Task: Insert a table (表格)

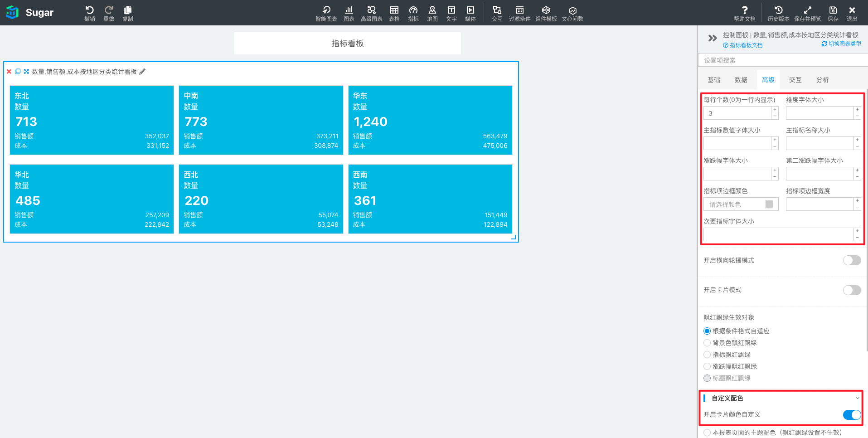Action: [x=394, y=13]
